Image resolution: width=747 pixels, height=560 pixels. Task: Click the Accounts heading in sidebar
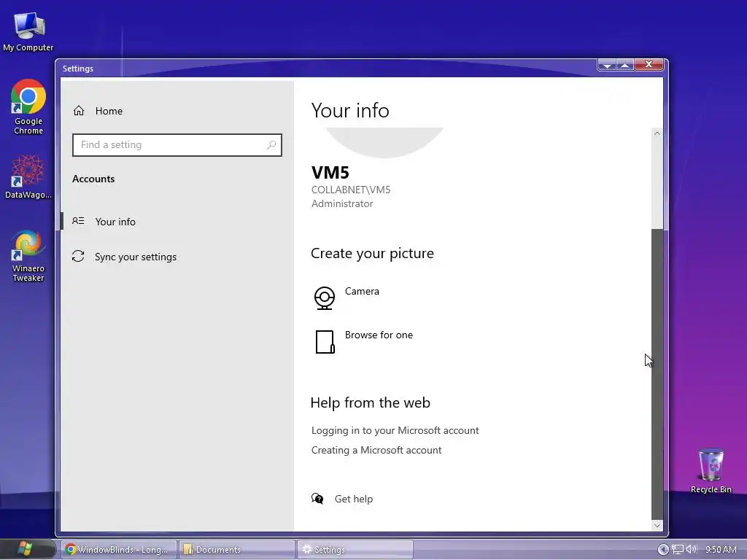point(93,179)
